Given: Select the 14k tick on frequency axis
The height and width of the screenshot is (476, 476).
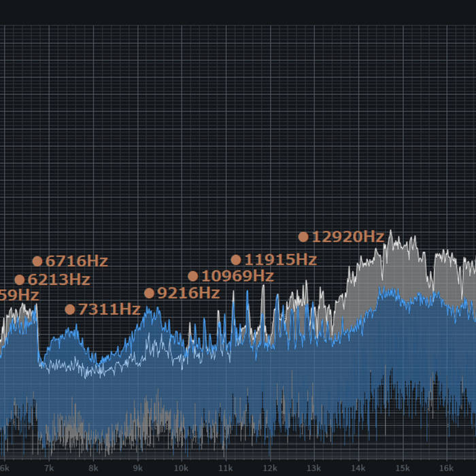Looking at the screenshot, I should (x=358, y=468).
